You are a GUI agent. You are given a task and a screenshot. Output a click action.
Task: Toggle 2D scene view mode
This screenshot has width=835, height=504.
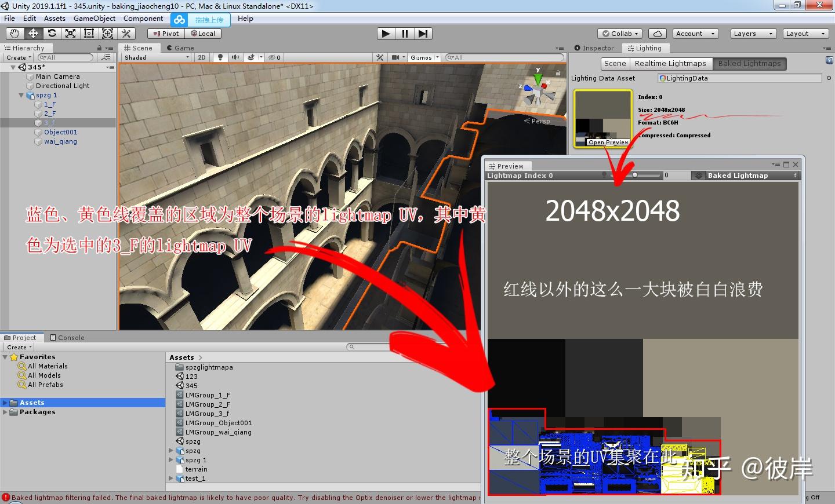tap(202, 57)
